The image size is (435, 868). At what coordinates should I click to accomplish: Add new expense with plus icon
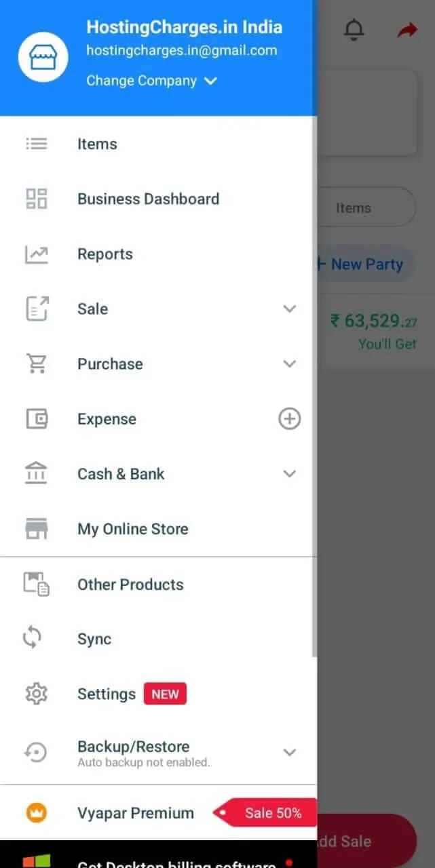pos(290,419)
